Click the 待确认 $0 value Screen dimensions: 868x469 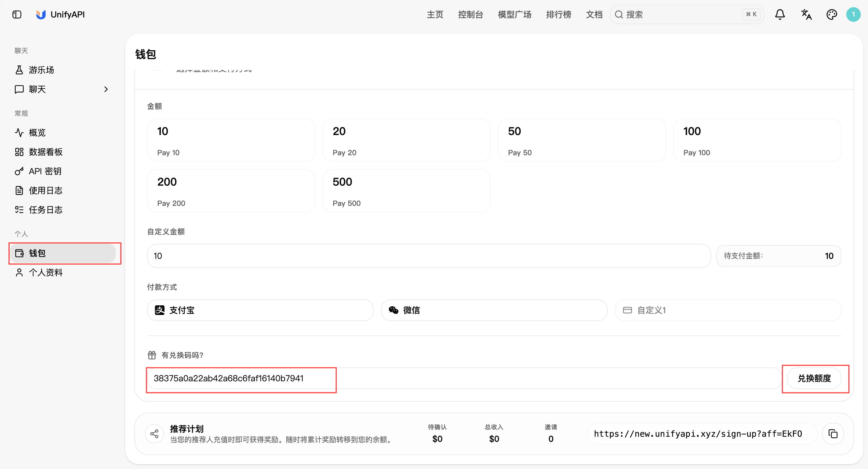pyautogui.click(x=437, y=439)
